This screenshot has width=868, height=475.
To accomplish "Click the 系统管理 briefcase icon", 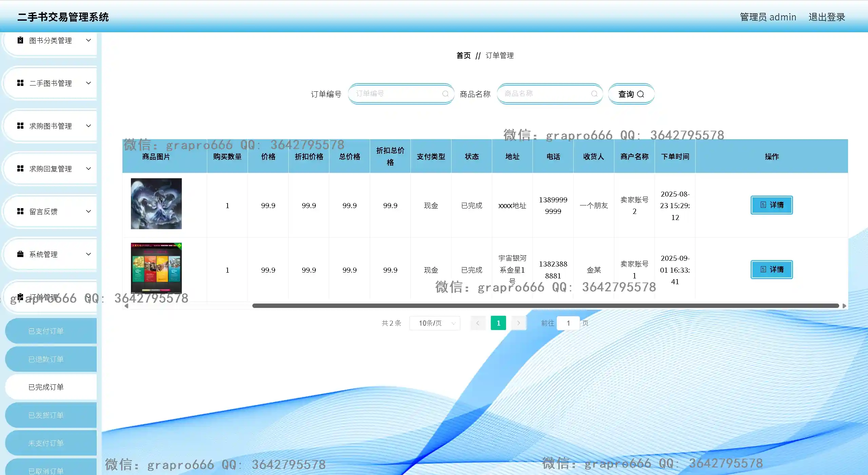I will (x=20, y=254).
